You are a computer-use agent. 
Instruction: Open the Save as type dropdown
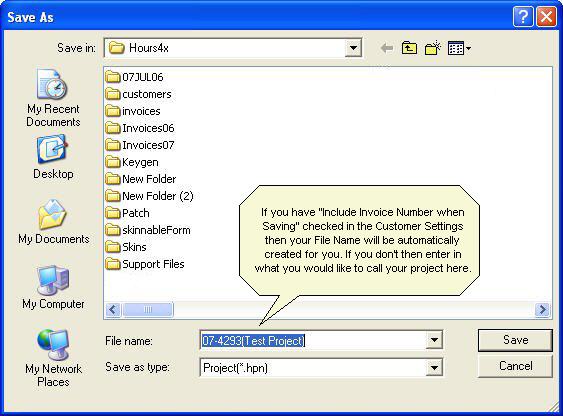[434, 367]
